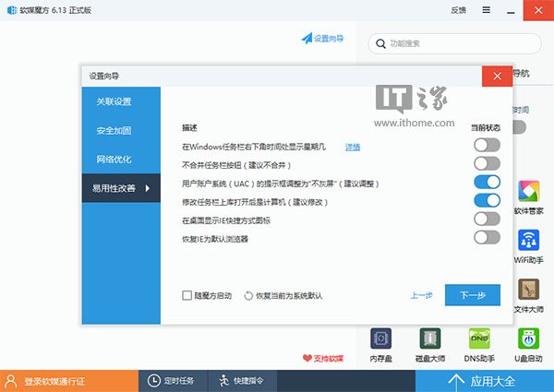Click the 软媒魔方 logo in the title bar
554x392 pixels.
point(12,10)
